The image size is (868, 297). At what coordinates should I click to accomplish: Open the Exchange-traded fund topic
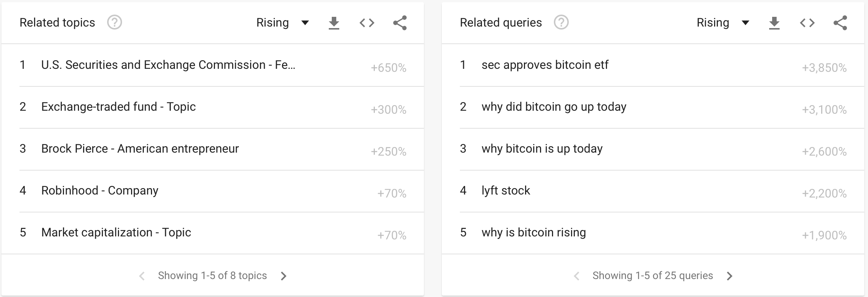118,107
